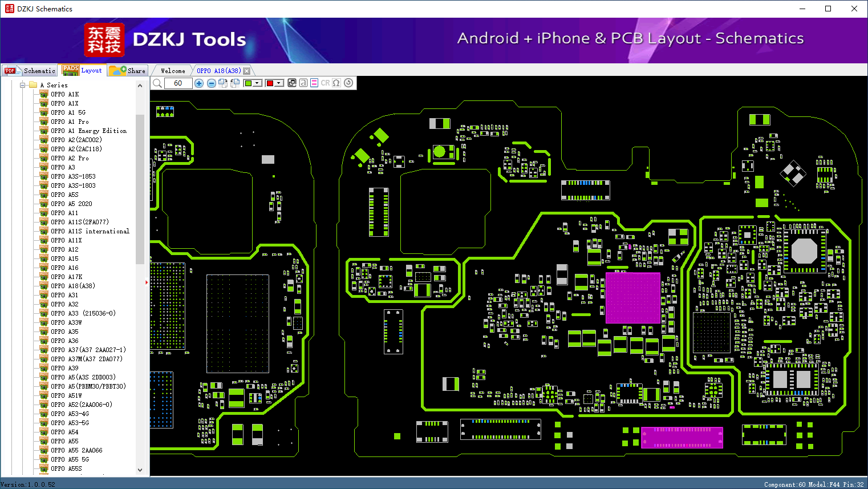Image resolution: width=868 pixels, height=489 pixels.
Task: Switch to the Schematic tab
Action: (x=30, y=71)
